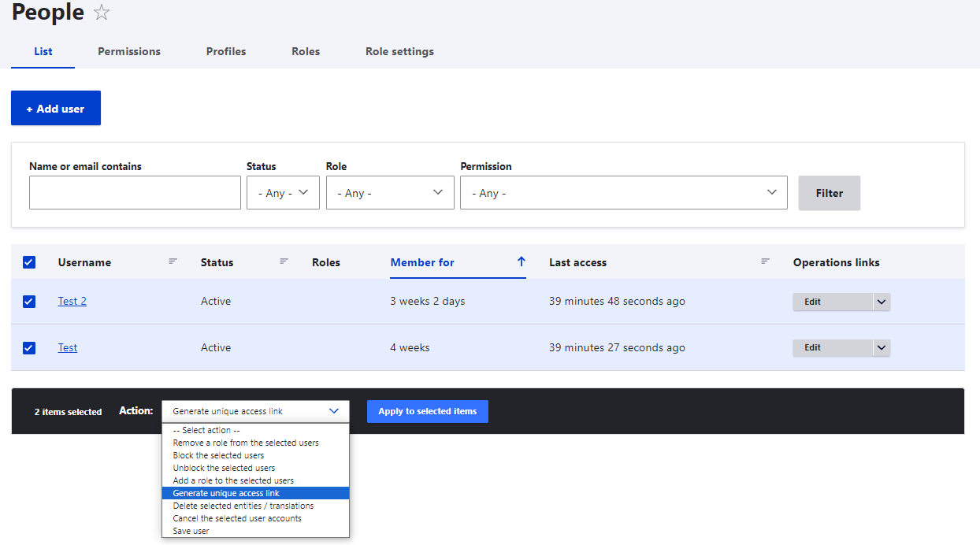Expand operations arrow next to Test Edit
This screenshot has height=545, width=980.
point(881,348)
